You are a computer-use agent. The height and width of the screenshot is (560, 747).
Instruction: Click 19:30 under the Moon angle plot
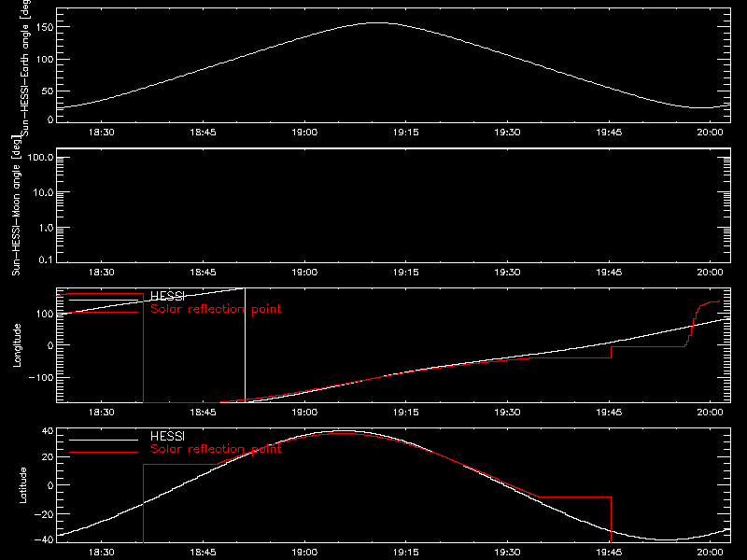coord(507,273)
